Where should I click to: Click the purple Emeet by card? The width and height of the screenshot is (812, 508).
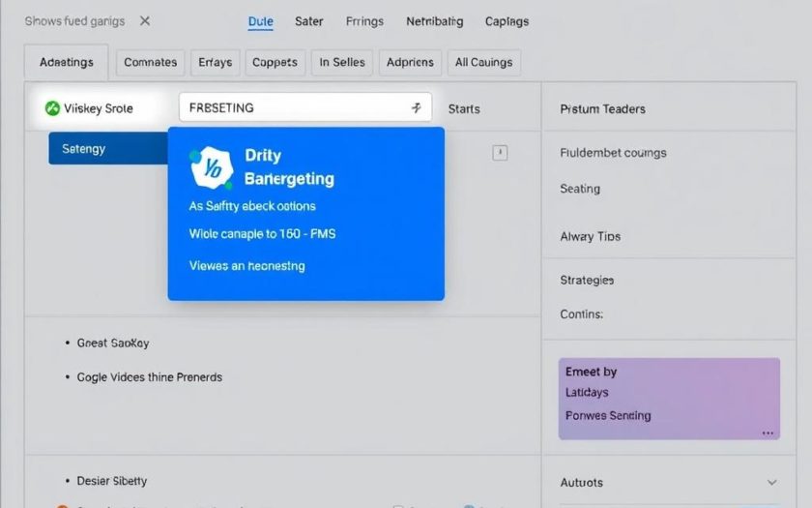point(669,397)
